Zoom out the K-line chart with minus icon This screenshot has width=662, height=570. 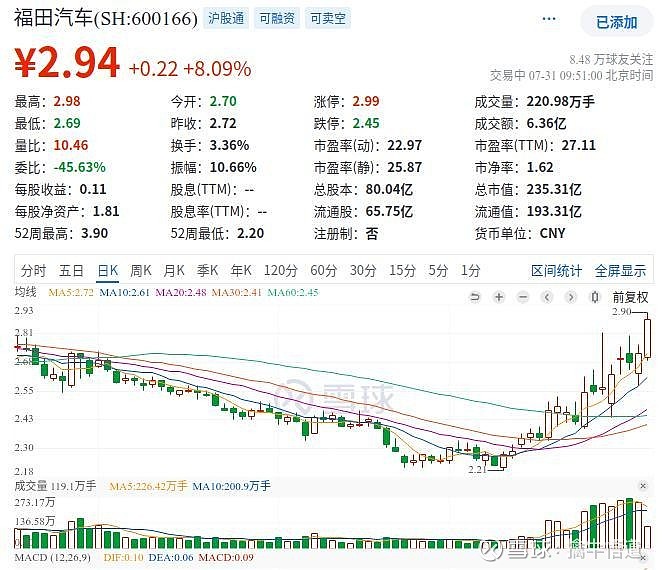pyautogui.click(x=523, y=297)
